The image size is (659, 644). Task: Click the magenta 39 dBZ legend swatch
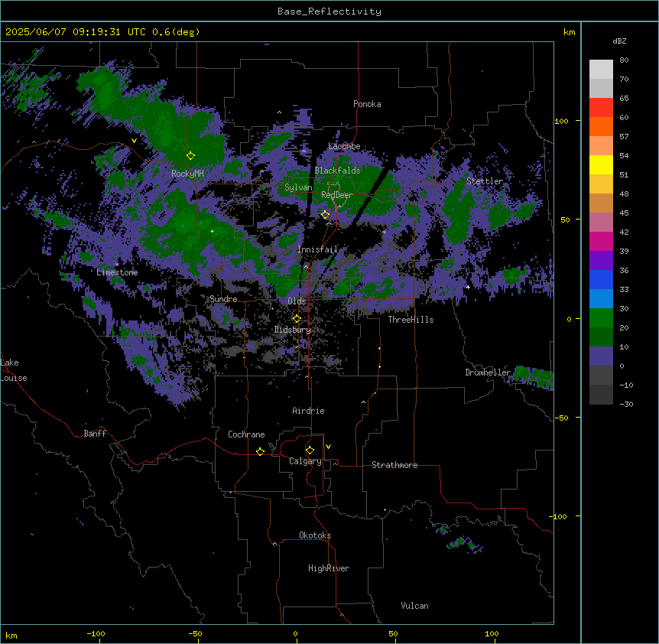(601, 241)
